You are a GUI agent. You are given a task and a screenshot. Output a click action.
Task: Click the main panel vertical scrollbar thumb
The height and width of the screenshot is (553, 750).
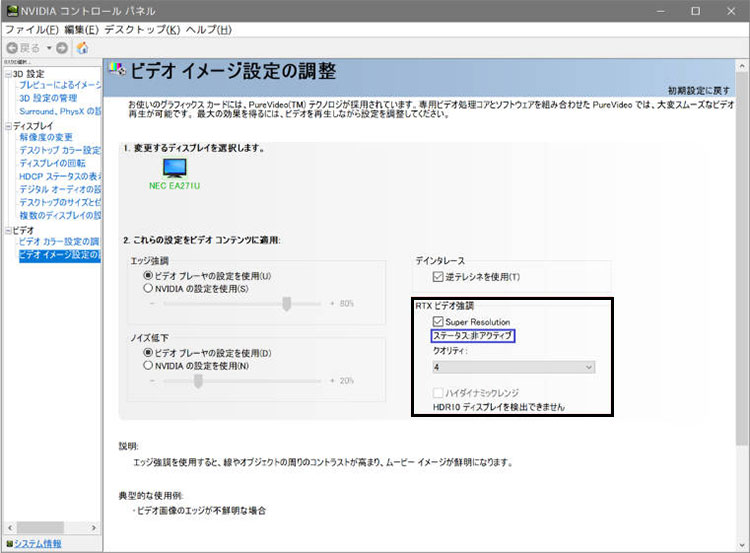coord(742,258)
